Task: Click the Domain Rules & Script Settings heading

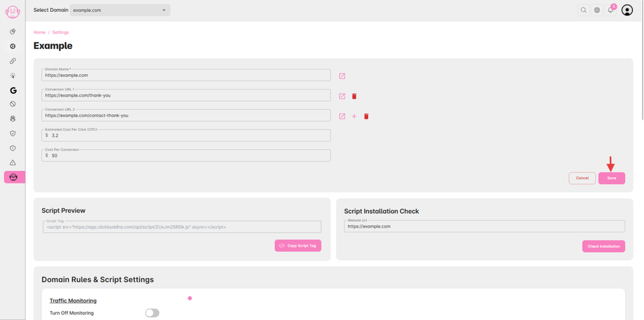Action: click(97, 280)
